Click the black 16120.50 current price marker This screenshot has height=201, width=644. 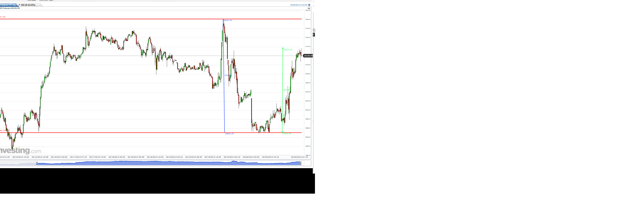point(308,56)
